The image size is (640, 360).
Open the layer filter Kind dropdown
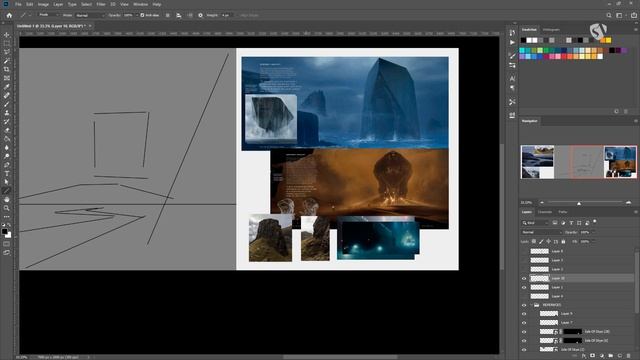(535, 223)
